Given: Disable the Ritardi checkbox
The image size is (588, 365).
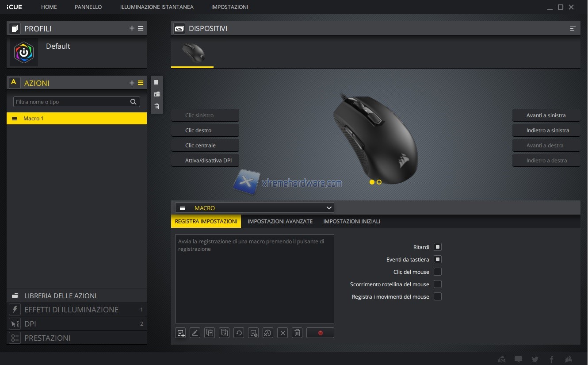Looking at the screenshot, I should pos(438,247).
